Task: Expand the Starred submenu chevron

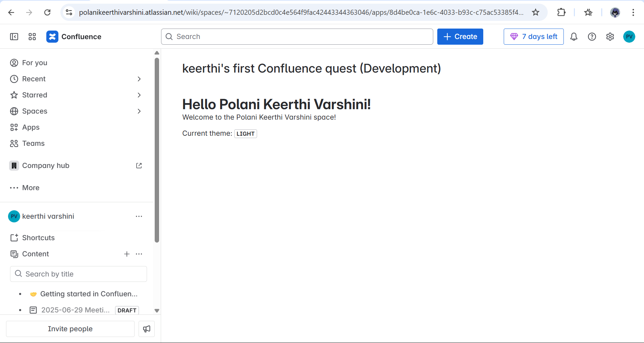Action: [139, 95]
